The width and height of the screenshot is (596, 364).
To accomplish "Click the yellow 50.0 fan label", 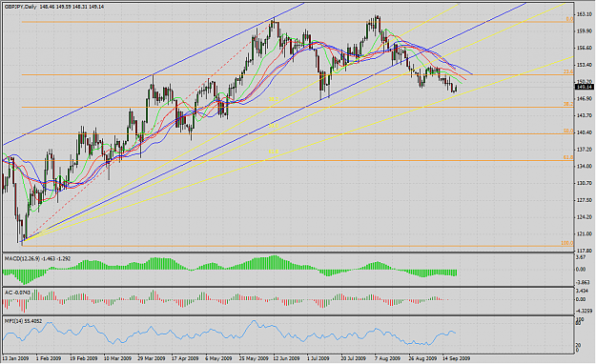I will (274, 126).
